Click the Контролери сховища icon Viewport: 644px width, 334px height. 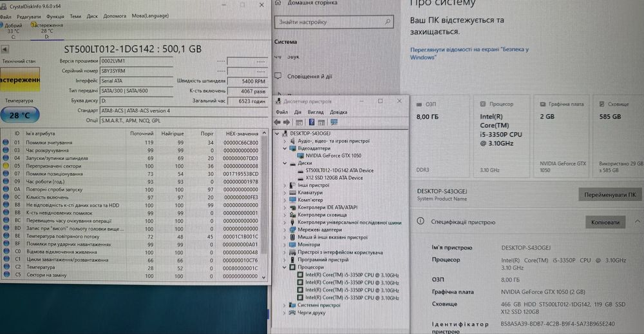[x=292, y=215]
